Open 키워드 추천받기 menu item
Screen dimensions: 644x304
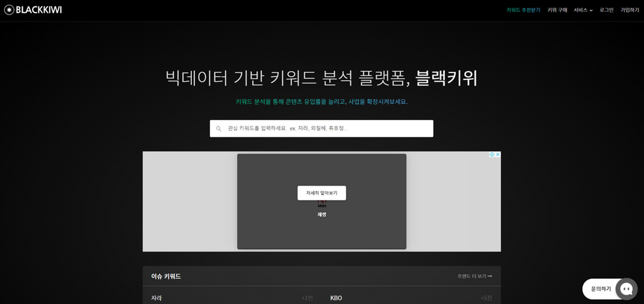click(523, 10)
